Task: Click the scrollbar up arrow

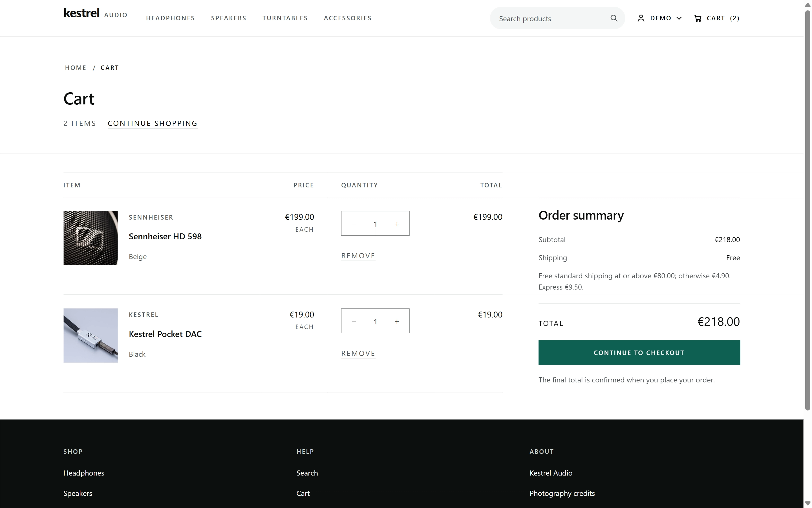Action: point(808,5)
